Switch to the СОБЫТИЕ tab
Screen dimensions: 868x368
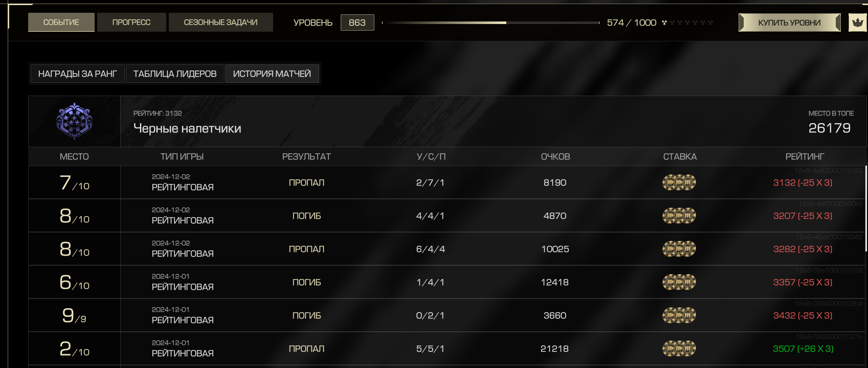pyautogui.click(x=61, y=22)
